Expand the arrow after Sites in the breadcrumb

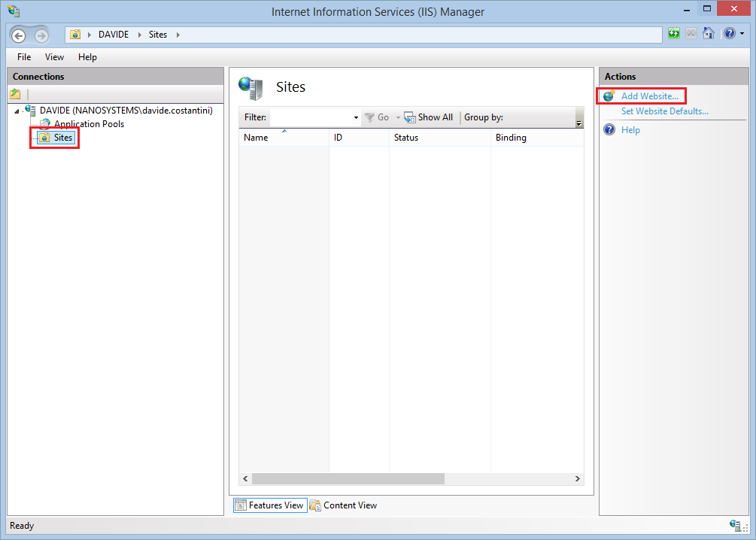(x=178, y=35)
